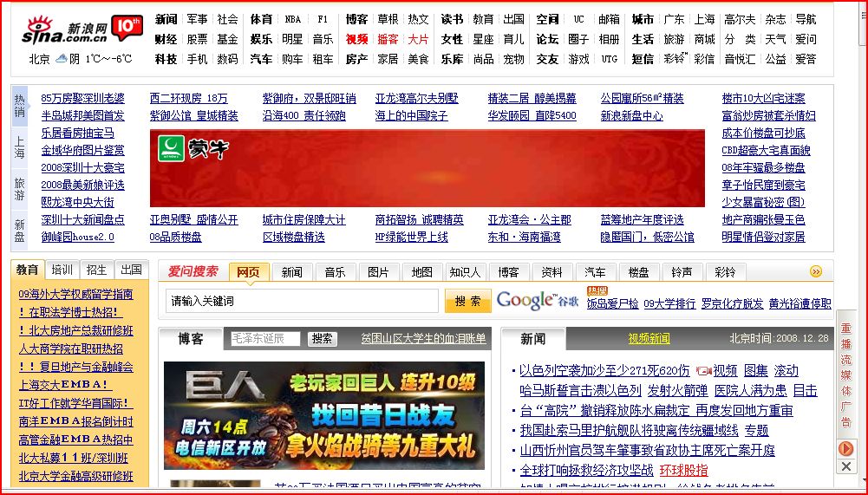The height and width of the screenshot is (495, 868).
Task: Open the 财经 navigation link
Action: click(x=166, y=39)
